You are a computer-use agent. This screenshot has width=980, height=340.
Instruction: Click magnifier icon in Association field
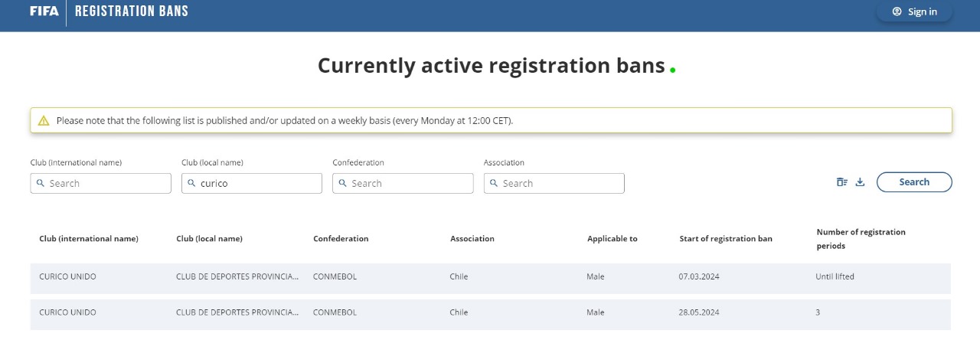coord(493,184)
